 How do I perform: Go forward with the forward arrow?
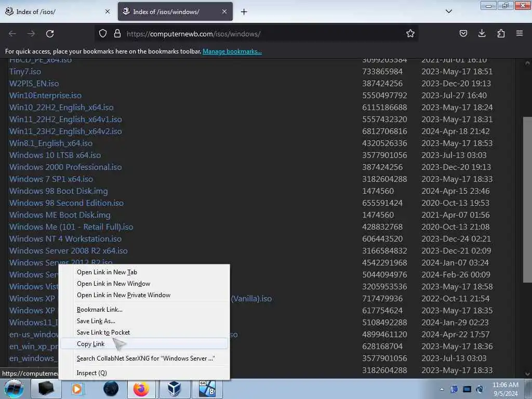(x=31, y=34)
